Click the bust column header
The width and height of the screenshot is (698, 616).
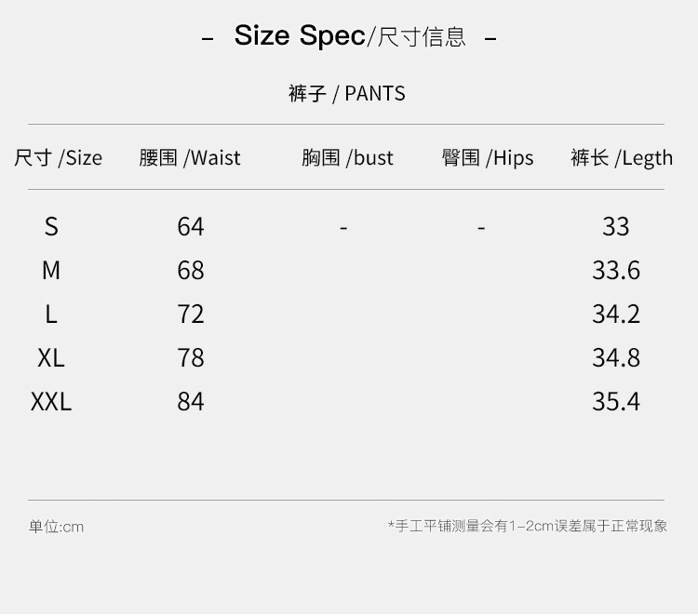[347, 157]
